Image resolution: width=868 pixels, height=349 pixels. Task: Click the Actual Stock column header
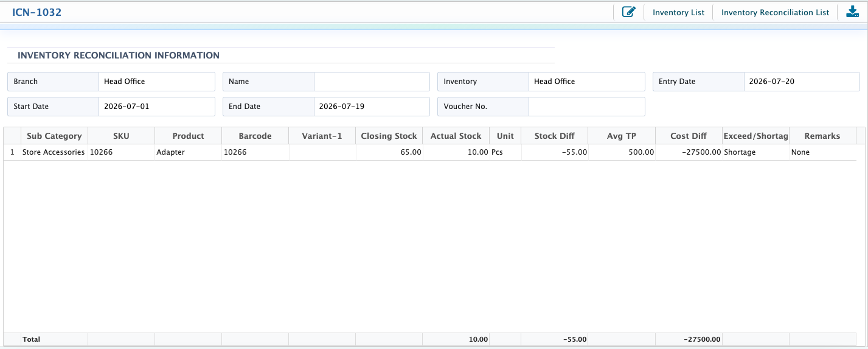tap(456, 136)
